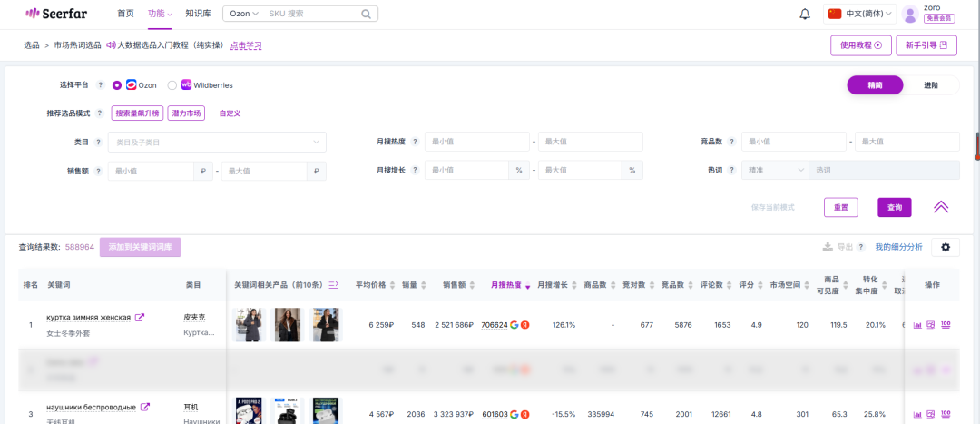Select the Ozon platform radio button
This screenshot has width=980, height=424.
[117, 85]
